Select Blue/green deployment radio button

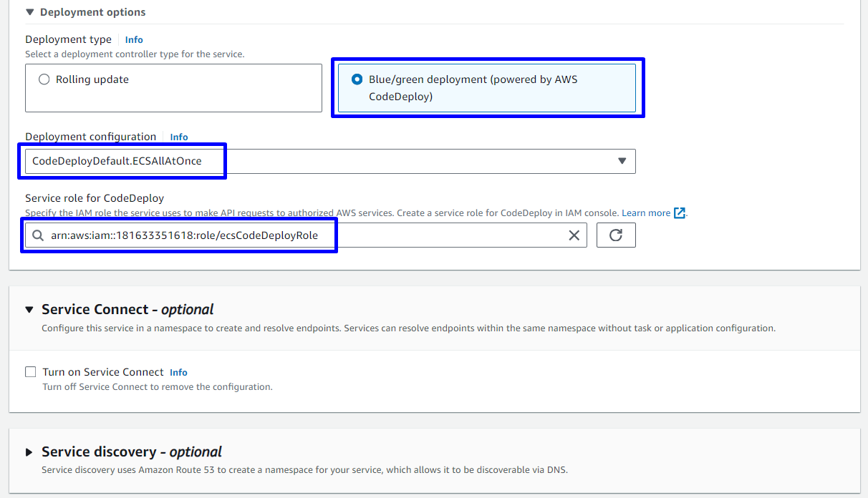coord(357,79)
